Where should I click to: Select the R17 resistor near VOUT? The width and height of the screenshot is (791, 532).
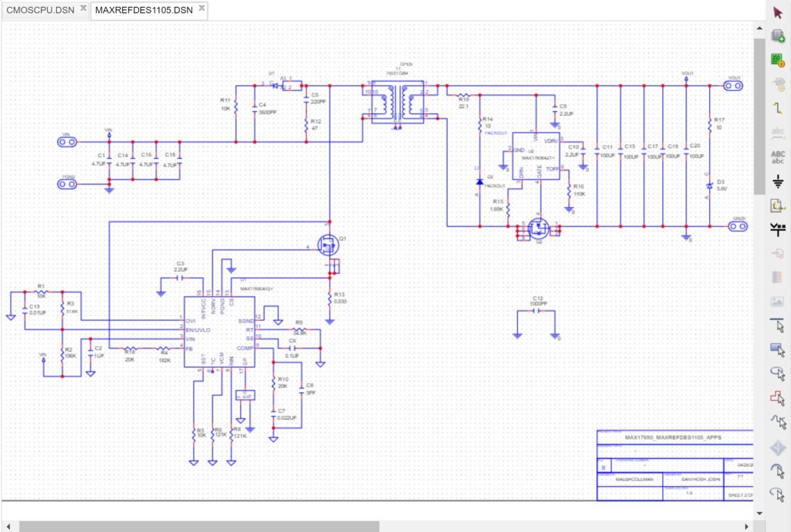tap(710, 125)
